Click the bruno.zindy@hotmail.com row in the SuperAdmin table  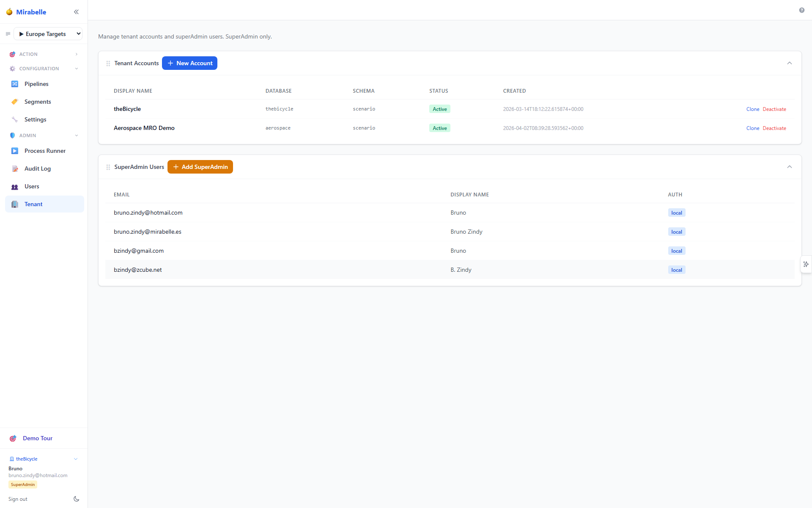(450, 213)
